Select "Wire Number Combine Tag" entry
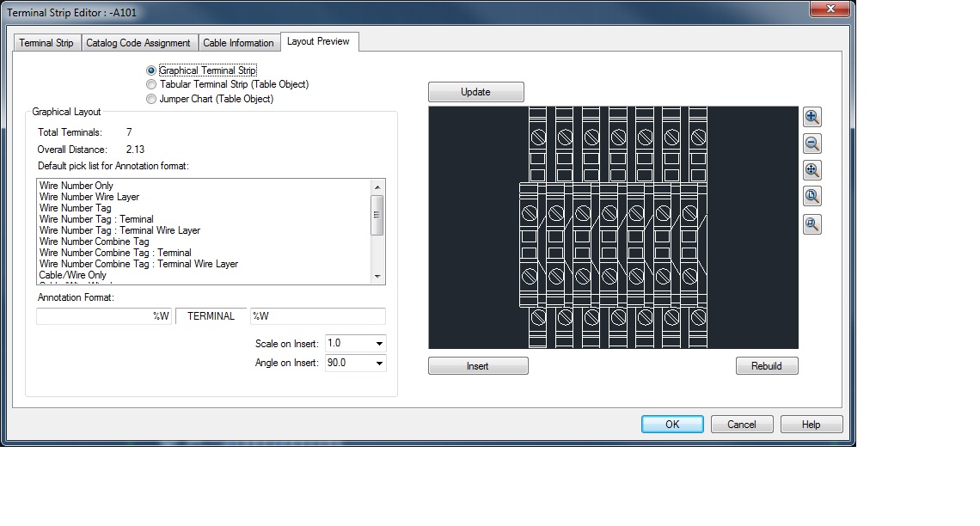 95,242
